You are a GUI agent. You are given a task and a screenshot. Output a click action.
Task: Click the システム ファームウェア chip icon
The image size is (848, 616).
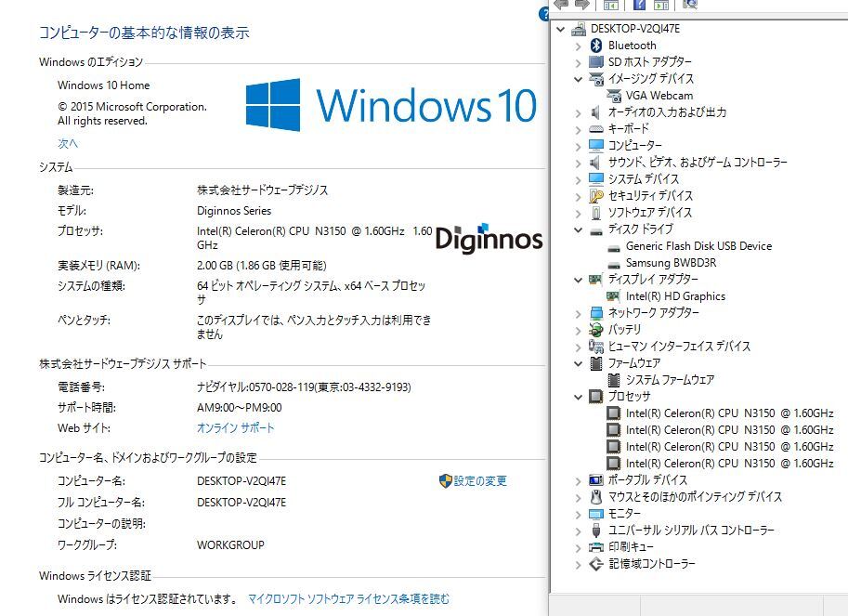pos(614,380)
